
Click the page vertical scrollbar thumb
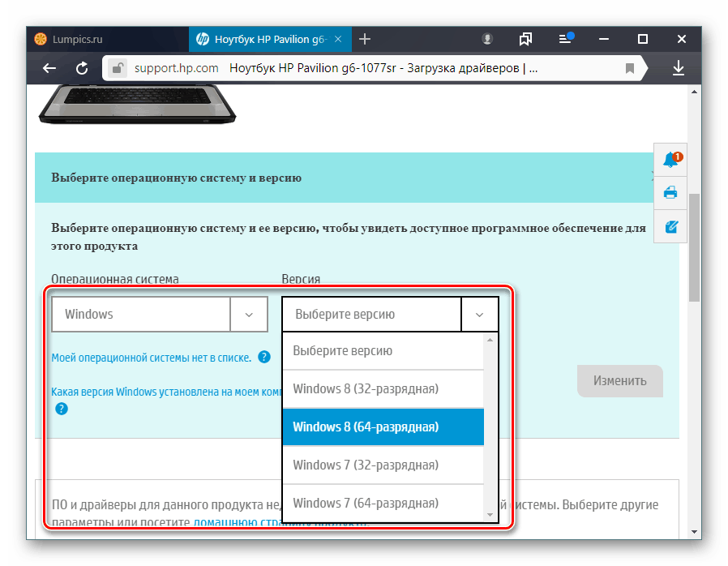694,247
